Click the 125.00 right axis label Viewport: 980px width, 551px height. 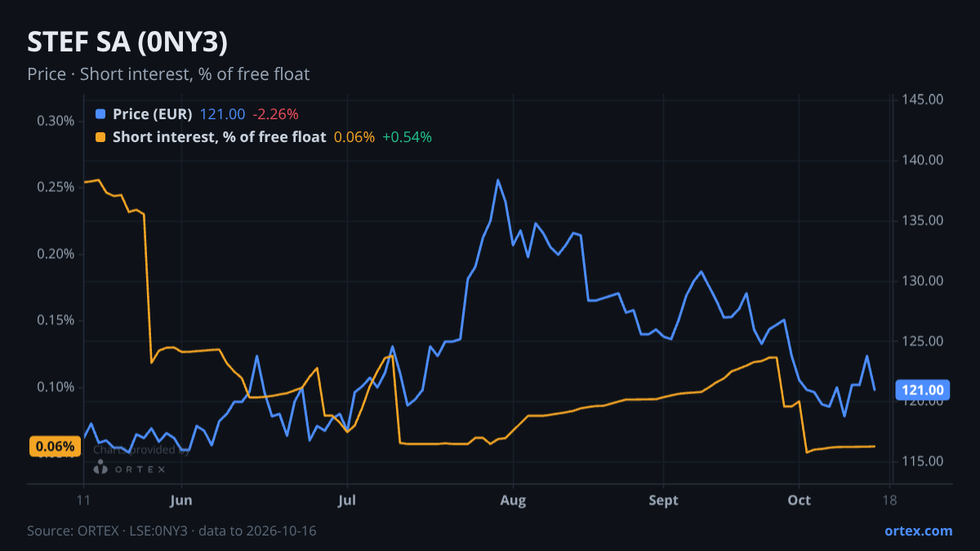pos(923,341)
